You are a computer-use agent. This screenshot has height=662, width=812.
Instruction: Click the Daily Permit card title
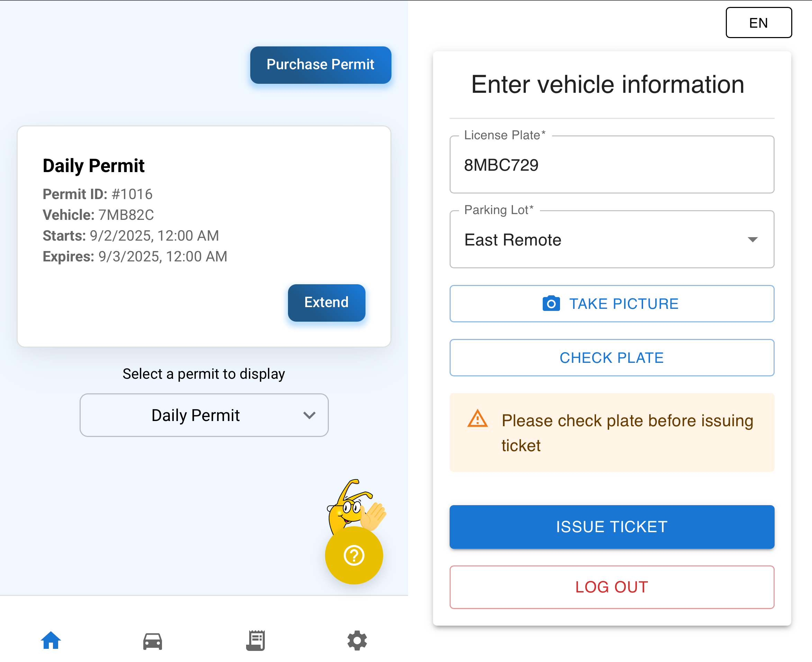click(93, 165)
